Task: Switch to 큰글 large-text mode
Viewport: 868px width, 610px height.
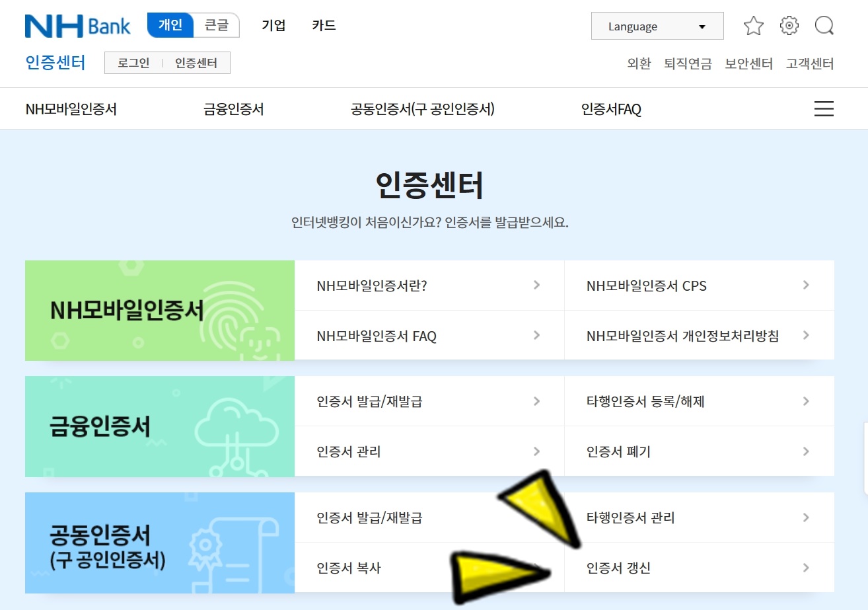Action: point(217,26)
